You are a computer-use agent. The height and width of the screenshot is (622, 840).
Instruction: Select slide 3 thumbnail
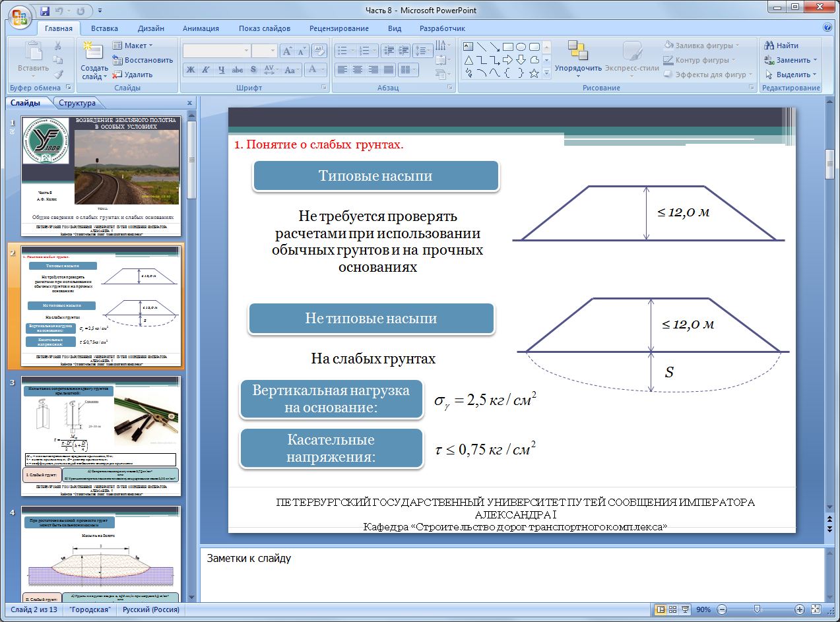101,436
